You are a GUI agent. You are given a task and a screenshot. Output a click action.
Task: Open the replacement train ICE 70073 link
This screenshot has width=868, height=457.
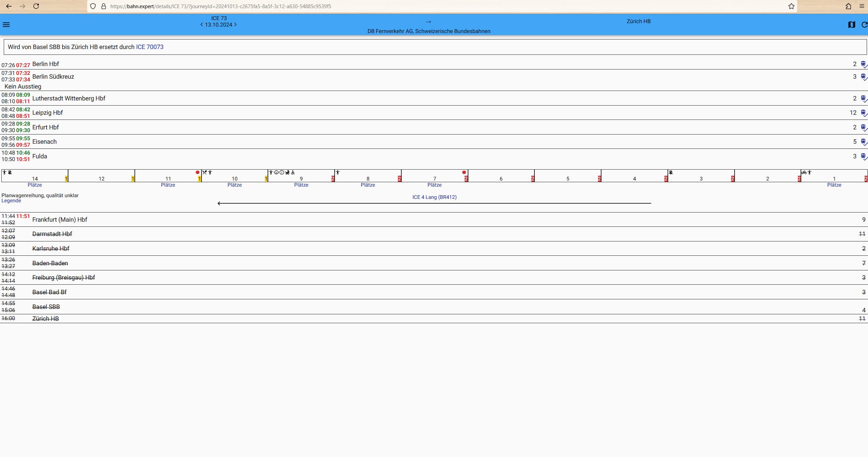coord(150,47)
